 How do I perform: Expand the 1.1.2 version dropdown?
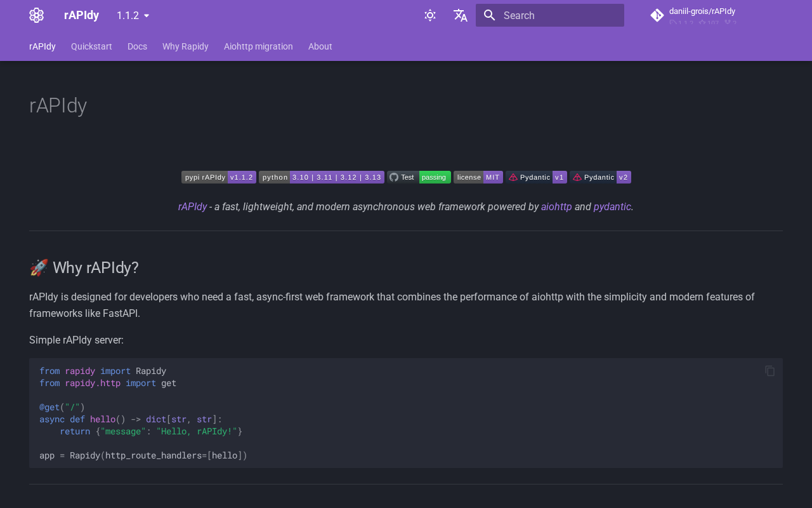[133, 15]
